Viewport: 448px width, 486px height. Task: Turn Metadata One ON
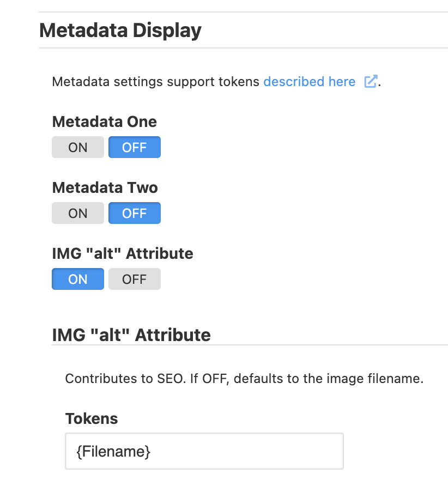pos(78,147)
